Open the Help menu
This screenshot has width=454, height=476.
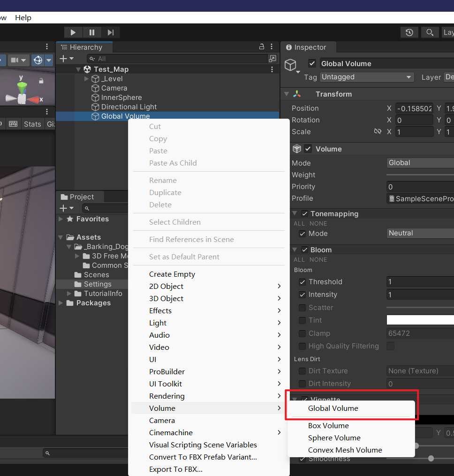click(x=23, y=18)
